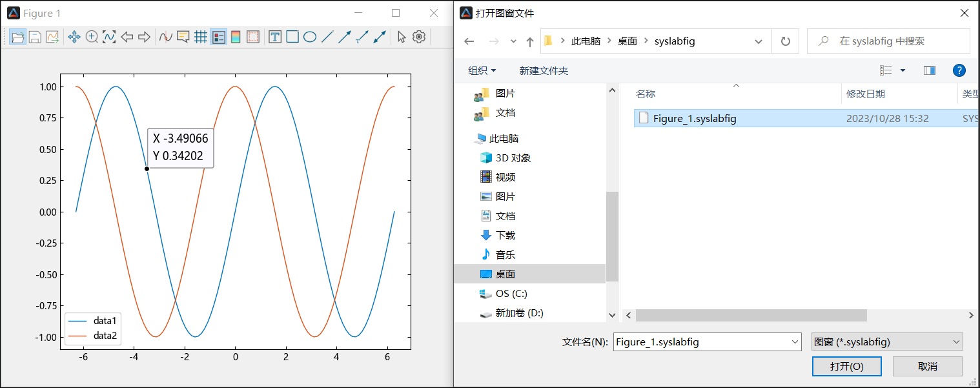Select the zoom magnifier tool
The width and height of the screenshot is (980, 388).
point(92,37)
